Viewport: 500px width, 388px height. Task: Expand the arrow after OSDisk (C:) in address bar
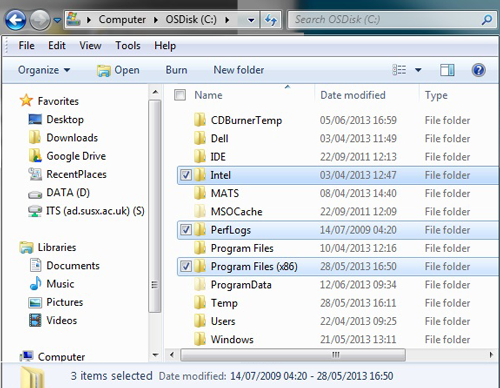click(227, 20)
